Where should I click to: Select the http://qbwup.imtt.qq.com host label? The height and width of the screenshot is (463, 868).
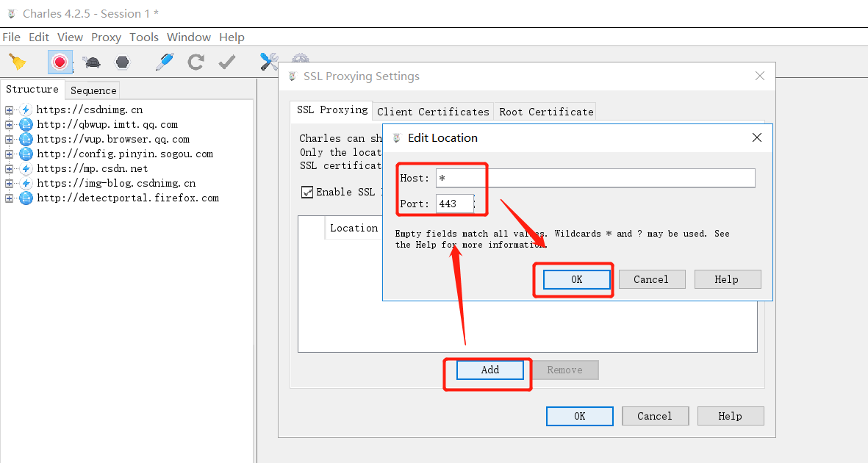107,125
